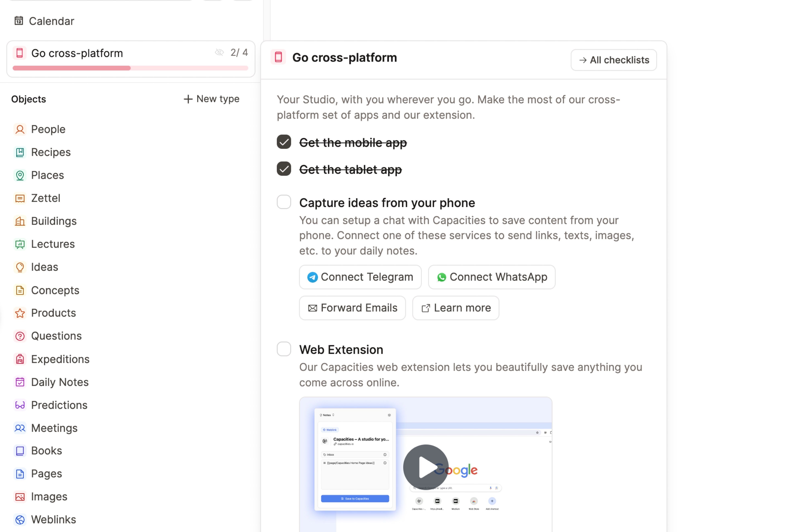Select the Weblinks globe icon
Image resolution: width=804 pixels, height=532 pixels.
click(x=20, y=520)
